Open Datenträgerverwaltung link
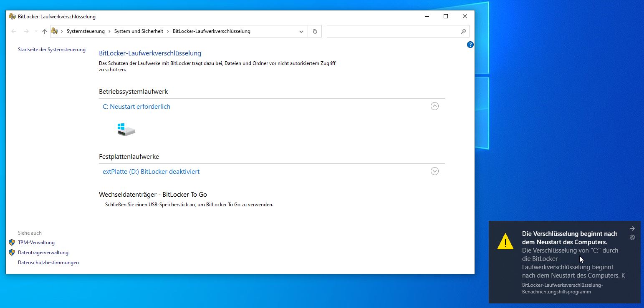 (43, 253)
